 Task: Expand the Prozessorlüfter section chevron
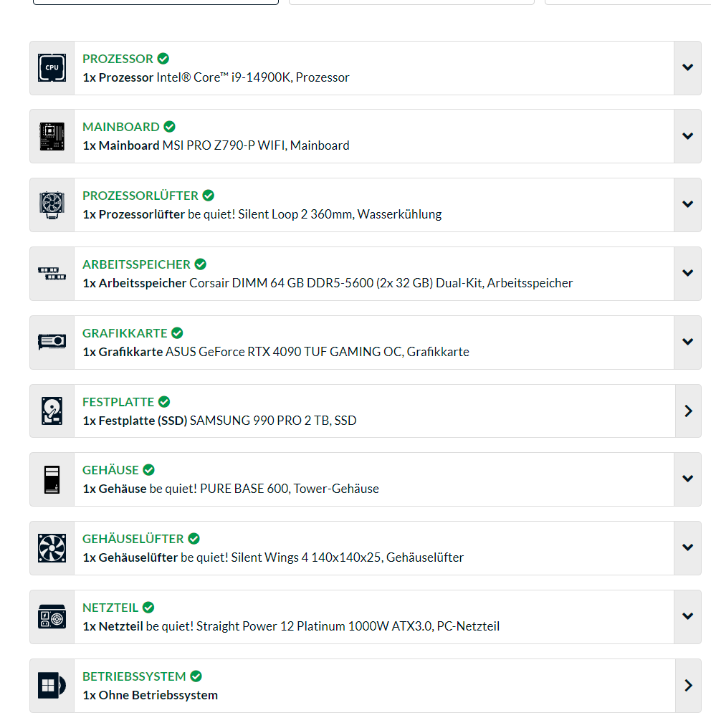[x=688, y=205]
